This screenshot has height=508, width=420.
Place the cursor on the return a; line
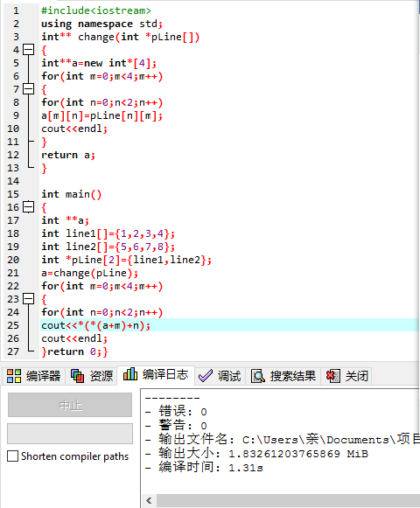pos(68,155)
